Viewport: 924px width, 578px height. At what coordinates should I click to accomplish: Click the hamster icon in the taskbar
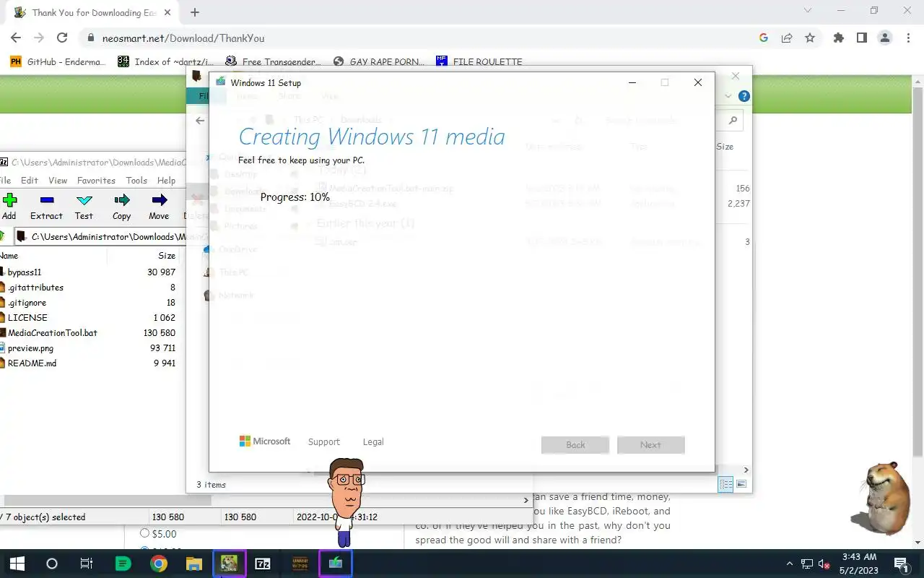229,564
